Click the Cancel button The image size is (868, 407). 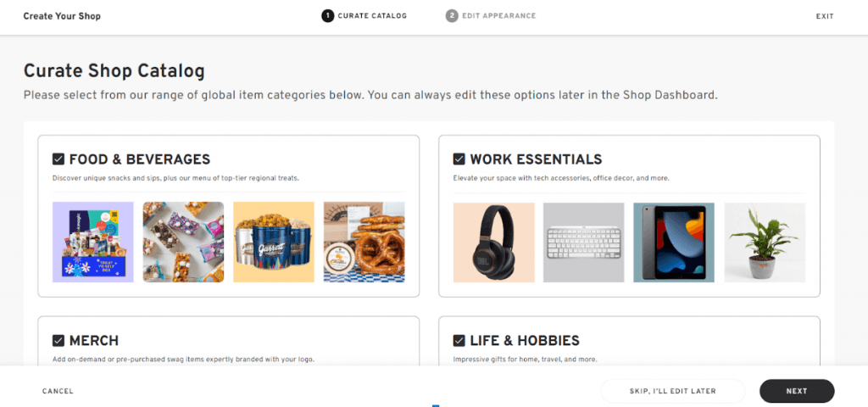pos(58,391)
